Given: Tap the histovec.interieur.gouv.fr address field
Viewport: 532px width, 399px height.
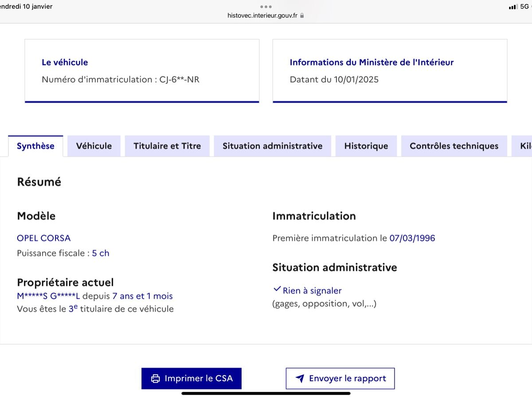Looking at the screenshot, I should point(262,16).
